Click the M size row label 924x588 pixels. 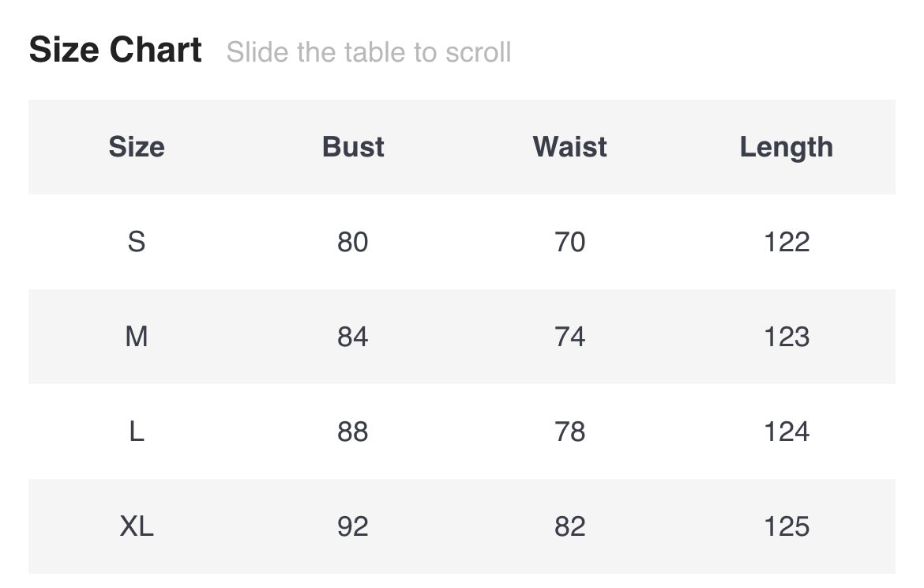point(137,337)
